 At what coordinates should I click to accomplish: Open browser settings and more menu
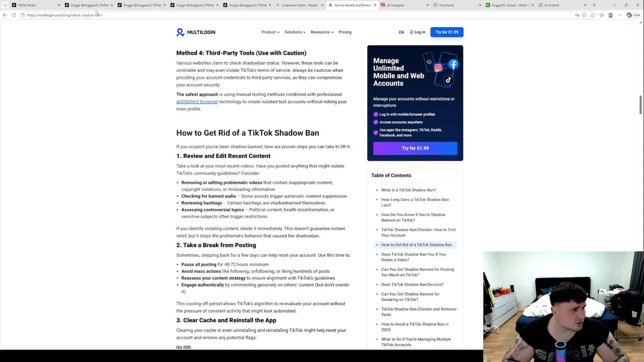click(619, 15)
